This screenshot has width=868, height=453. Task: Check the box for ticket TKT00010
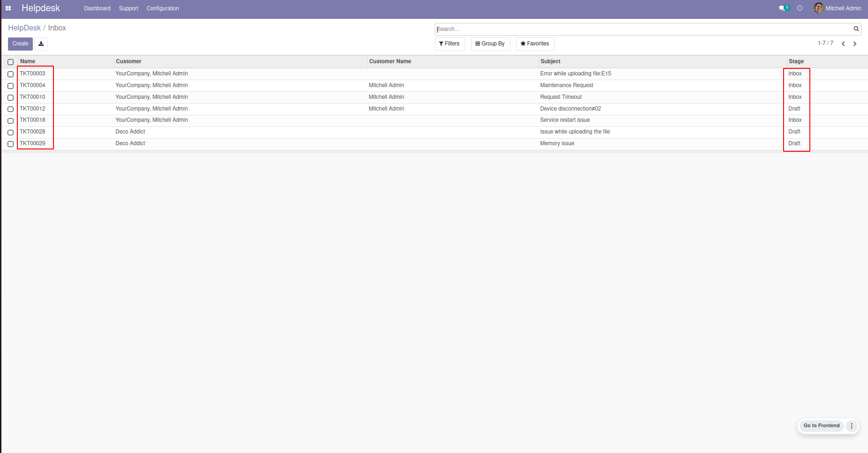(10, 97)
